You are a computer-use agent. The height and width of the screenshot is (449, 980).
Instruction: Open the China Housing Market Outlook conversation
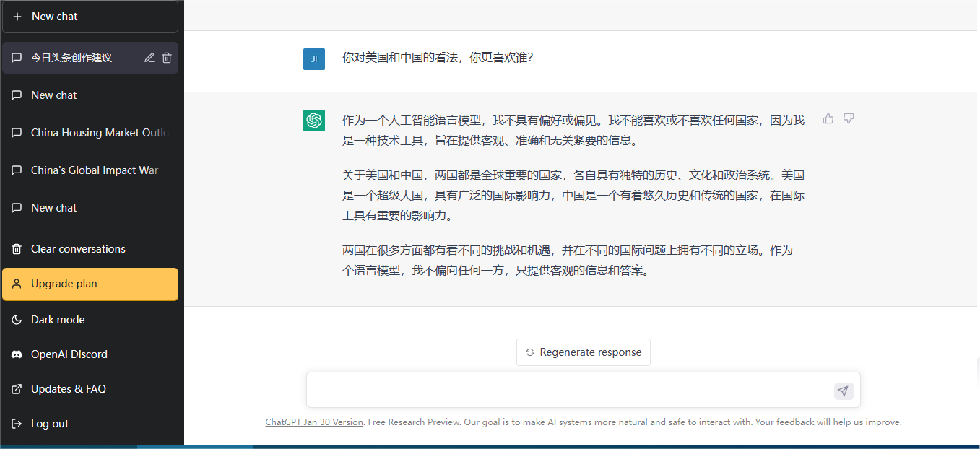(x=90, y=133)
